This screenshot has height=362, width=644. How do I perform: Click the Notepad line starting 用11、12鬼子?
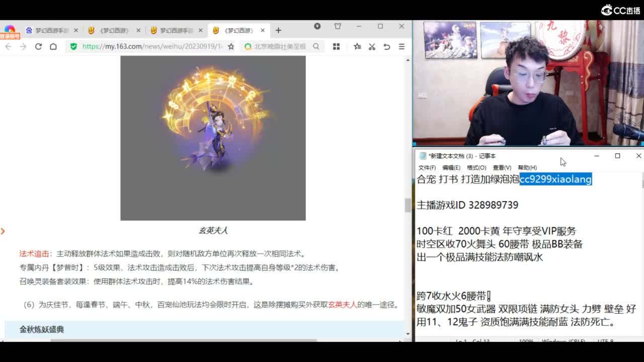516,322
